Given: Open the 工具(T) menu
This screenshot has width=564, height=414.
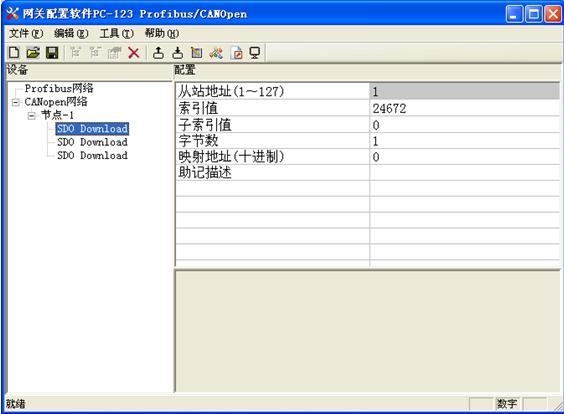Looking at the screenshot, I should (117, 33).
